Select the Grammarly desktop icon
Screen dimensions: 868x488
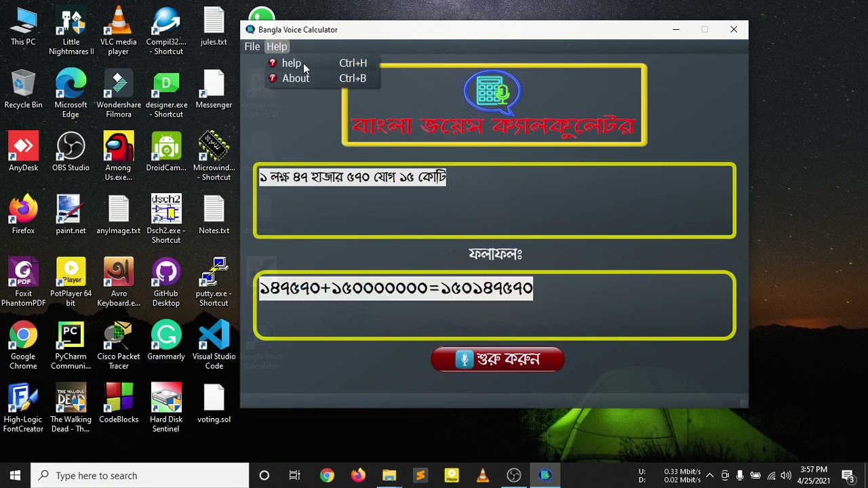166,342
